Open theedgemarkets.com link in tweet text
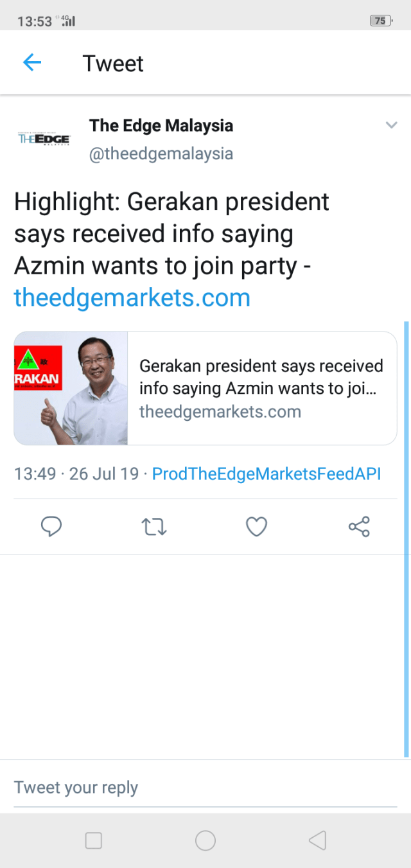This screenshot has width=411, height=868. [132, 297]
